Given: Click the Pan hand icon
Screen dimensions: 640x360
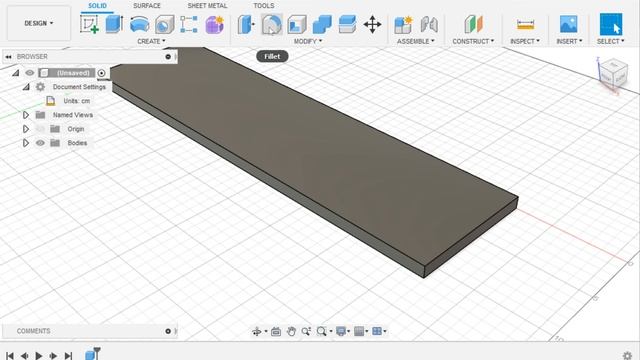Looking at the screenshot, I should coord(291,331).
